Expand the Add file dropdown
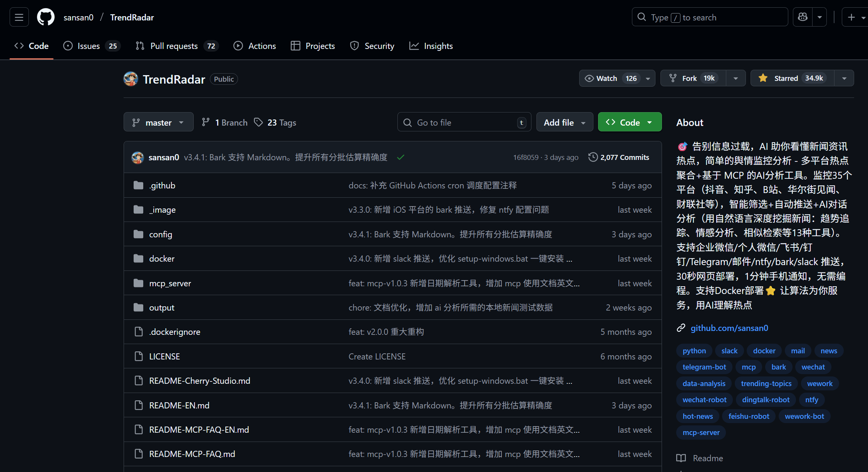The height and width of the screenshot is (472, 868). (x=565, y=122)
